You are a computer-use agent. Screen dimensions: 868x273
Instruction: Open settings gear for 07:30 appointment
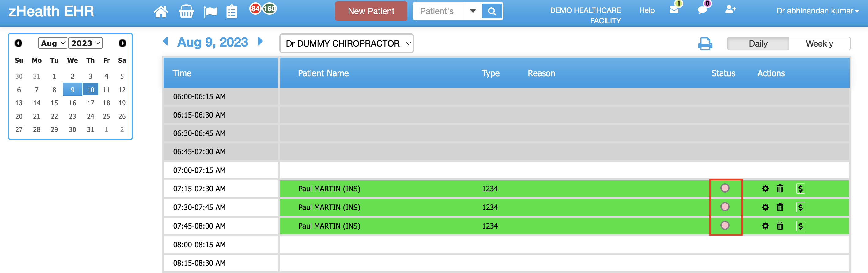[765, 208]
